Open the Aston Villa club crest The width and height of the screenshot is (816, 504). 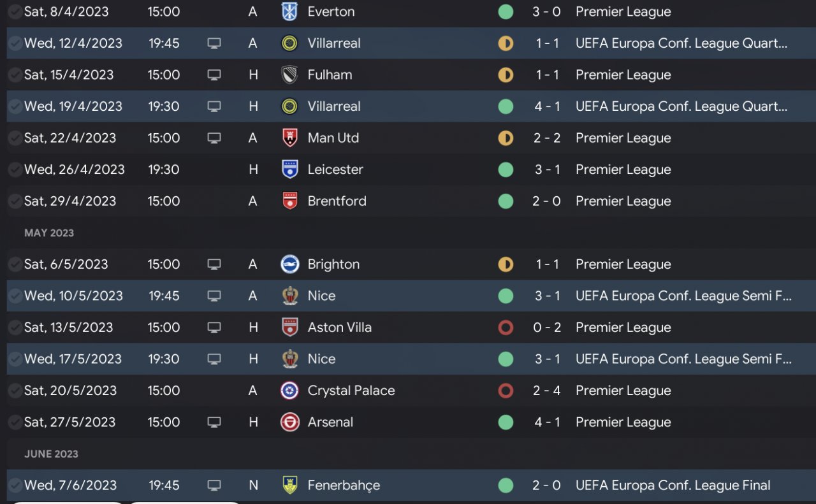[289, 328]
